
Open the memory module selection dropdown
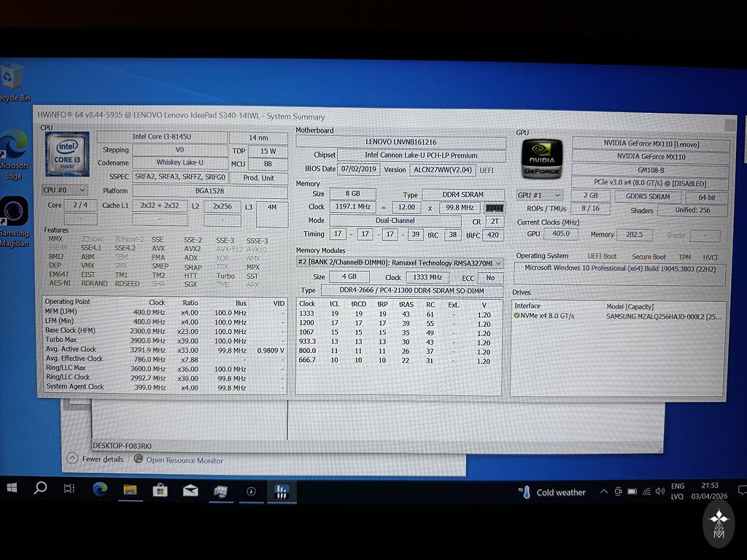point(399,262)
